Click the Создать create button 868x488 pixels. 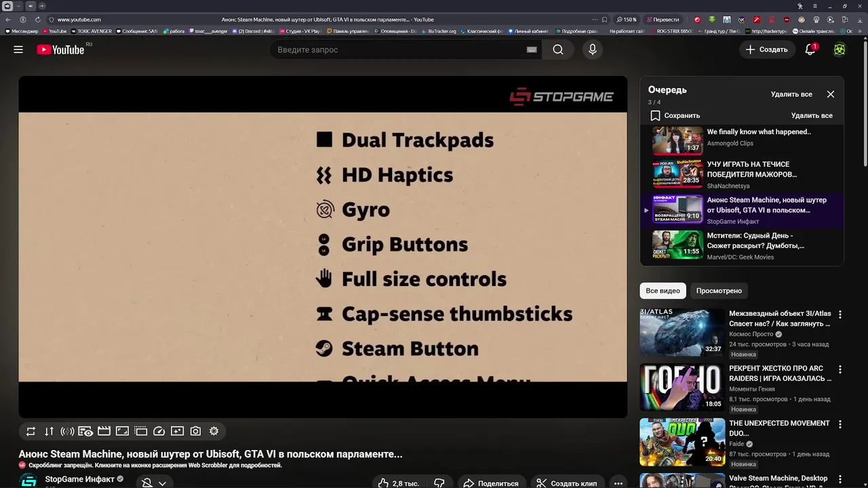(767, 49)
